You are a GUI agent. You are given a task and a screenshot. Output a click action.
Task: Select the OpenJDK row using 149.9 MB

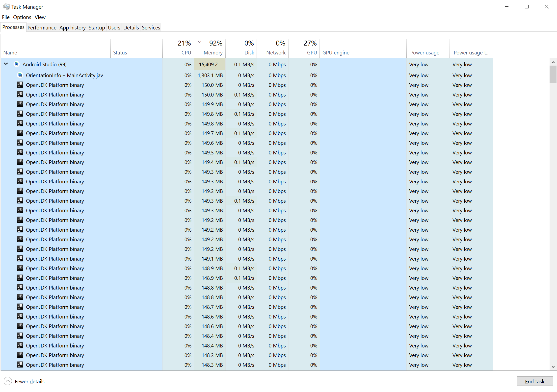pyautogui.click(x=247, y=104)
